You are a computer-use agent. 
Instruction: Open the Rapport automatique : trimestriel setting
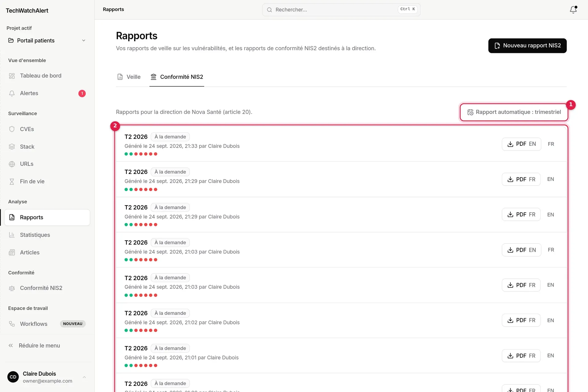click(514, 112)
